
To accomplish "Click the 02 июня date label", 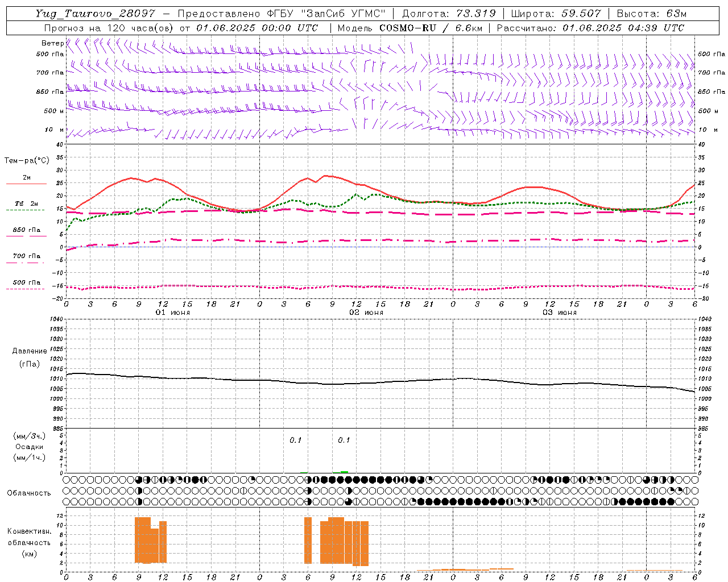I will click(366, 313).
